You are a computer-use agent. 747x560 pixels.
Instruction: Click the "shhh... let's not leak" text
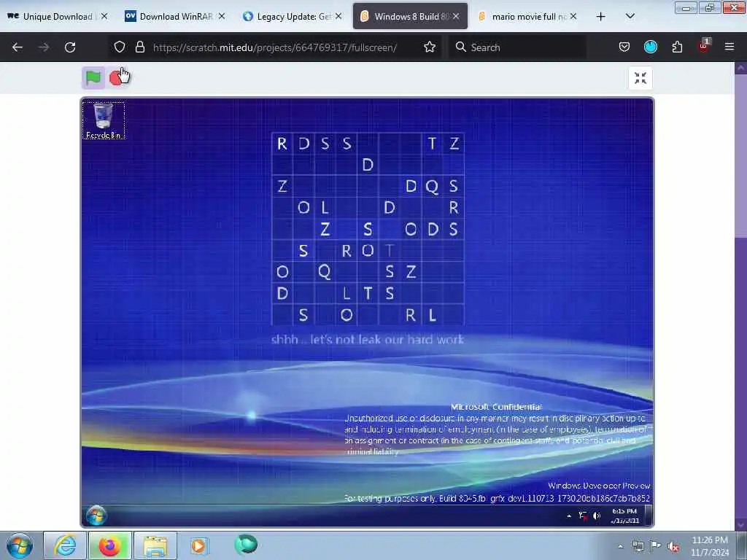tap(368, 340)
